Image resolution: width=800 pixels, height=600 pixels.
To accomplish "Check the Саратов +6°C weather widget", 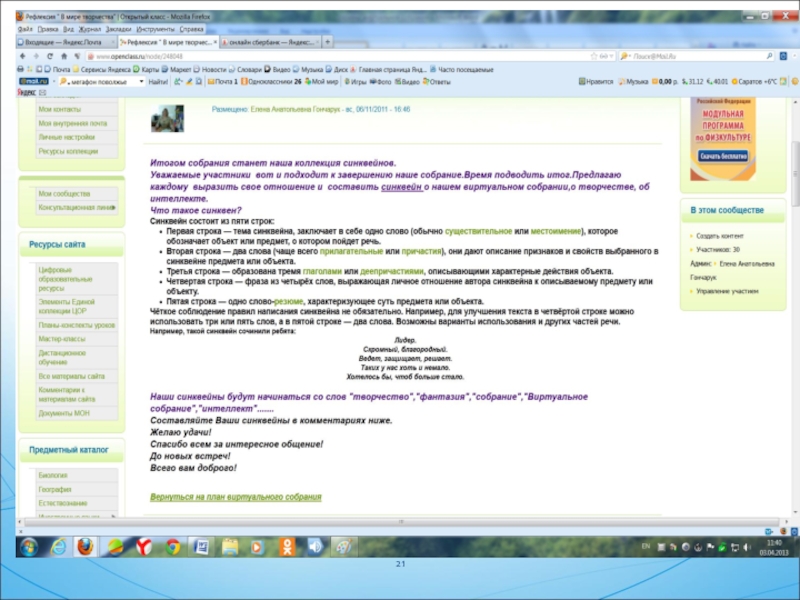I will (755, 82).
